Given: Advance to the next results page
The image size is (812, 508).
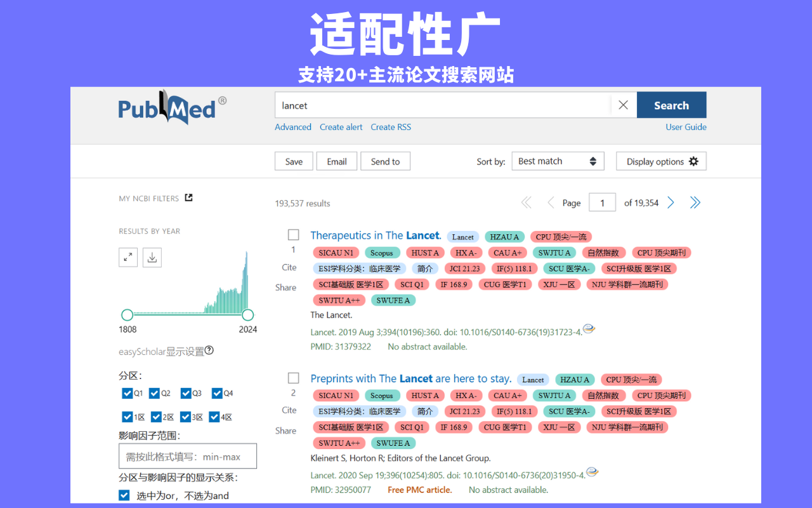Looking at the screenshot, I should pos(671,202).
